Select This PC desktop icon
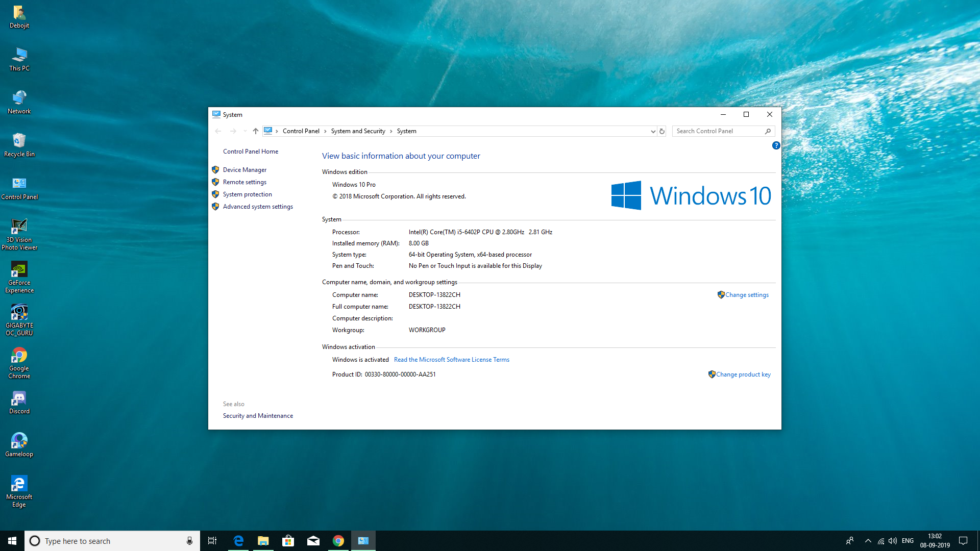The image size is (980, 551). 19,59
